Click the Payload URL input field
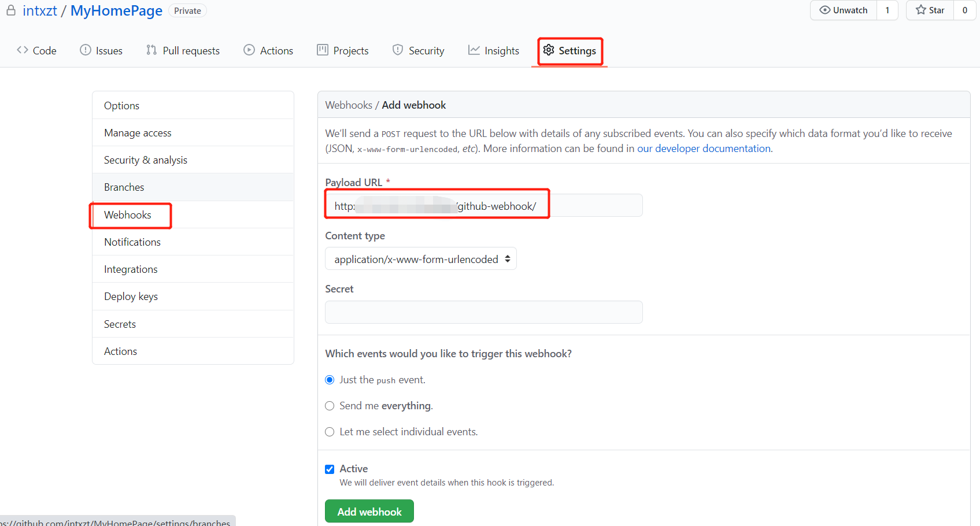The height and width of the screenshot is (526, 980). 484,205
